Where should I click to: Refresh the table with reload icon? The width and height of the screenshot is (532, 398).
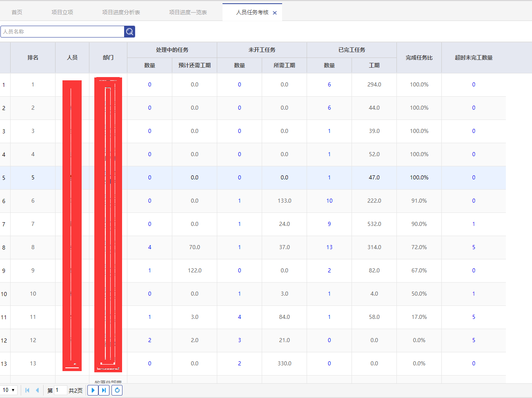(x=117, y=390)
